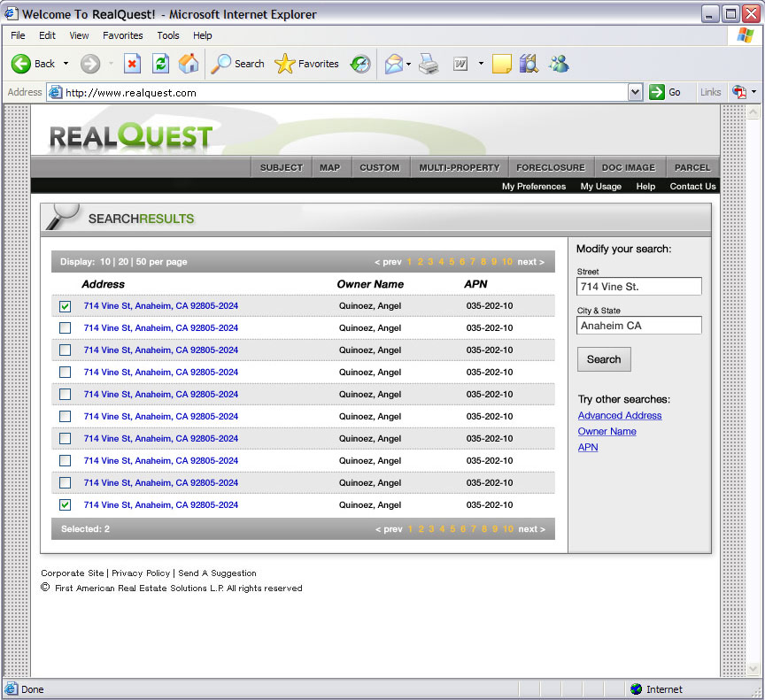The height and width of the screenshot is (700, 765).
Task: Open the Advanced Address search link
Action: 620,415
